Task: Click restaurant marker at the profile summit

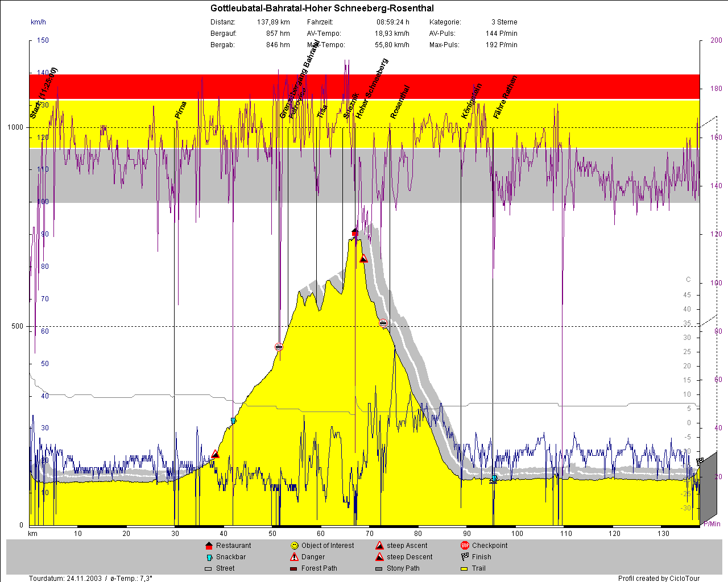Action: point(355,232)
